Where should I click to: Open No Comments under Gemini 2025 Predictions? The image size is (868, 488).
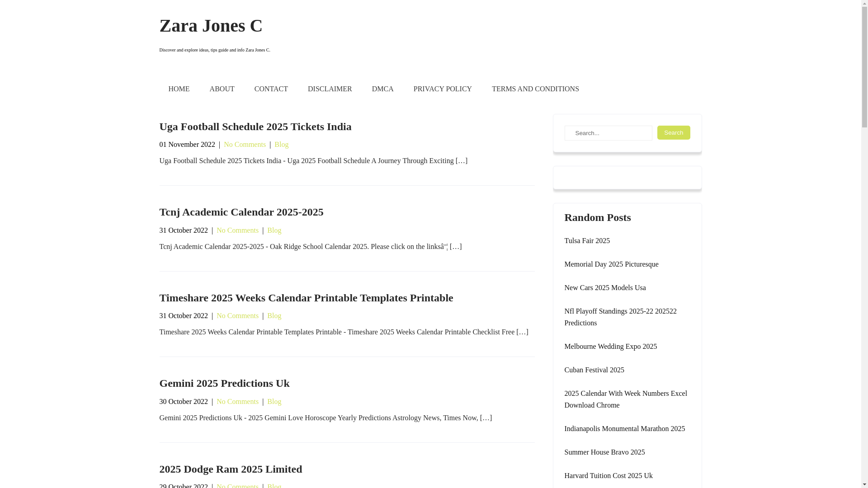(x=237, y=402)
